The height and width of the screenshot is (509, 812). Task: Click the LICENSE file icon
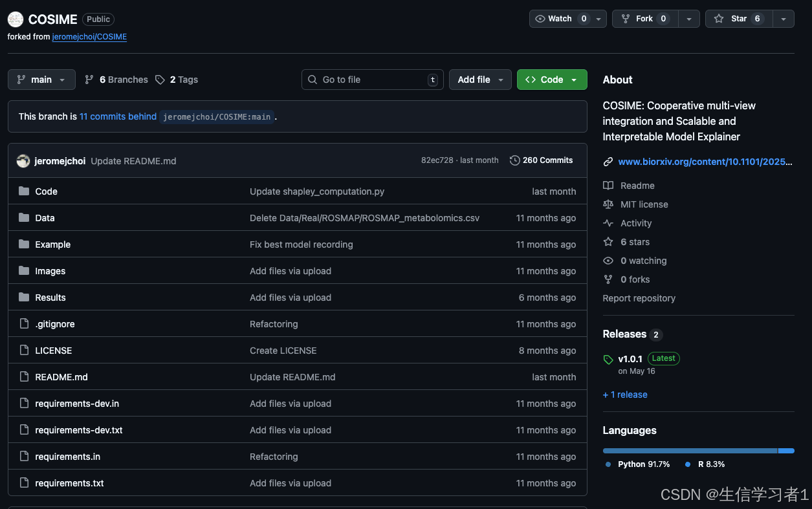point(24,351)
